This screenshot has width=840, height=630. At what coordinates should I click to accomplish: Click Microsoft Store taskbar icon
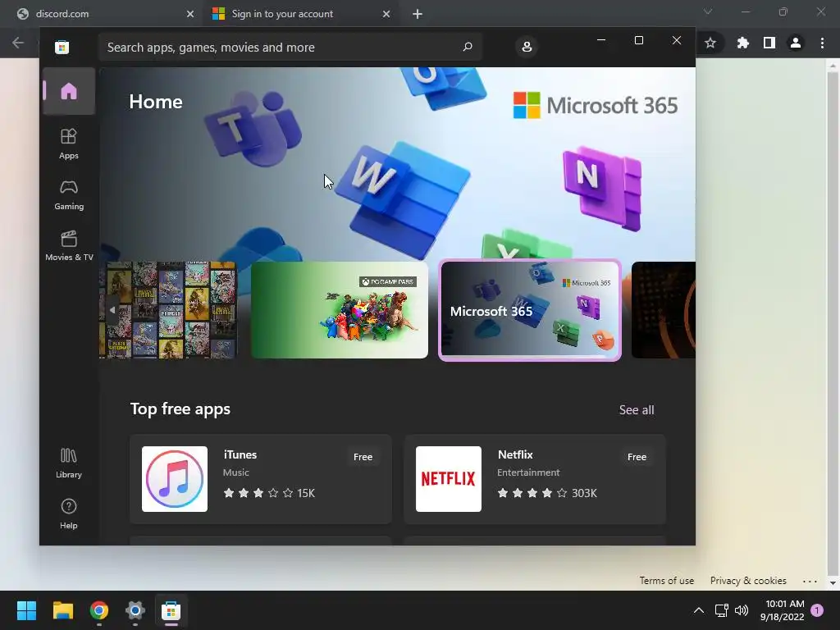coord(171,610)
